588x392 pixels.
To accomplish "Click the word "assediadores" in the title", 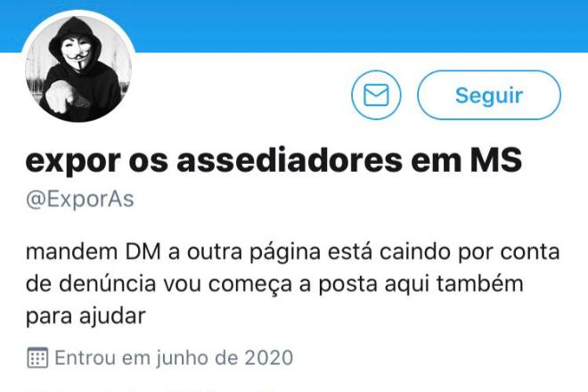I will coord(289,160).
